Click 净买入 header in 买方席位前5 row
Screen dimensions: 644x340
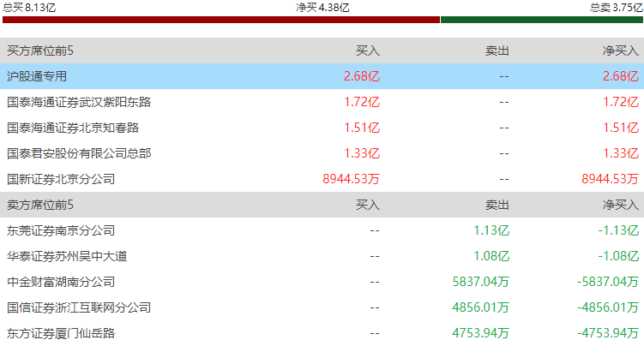click(x=621, y=51)
